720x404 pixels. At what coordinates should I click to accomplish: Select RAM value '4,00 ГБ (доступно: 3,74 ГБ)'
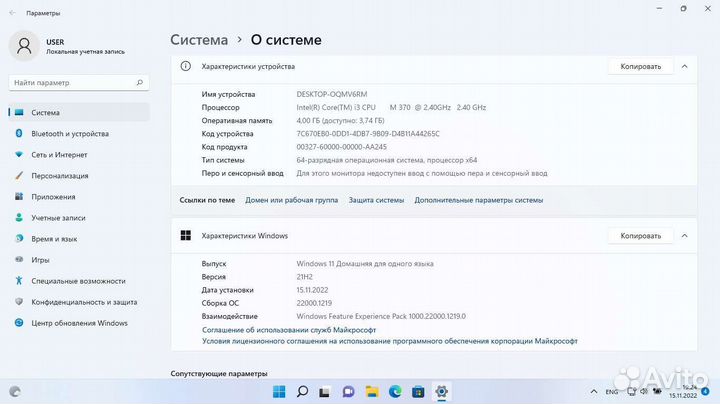pos(340,121)
